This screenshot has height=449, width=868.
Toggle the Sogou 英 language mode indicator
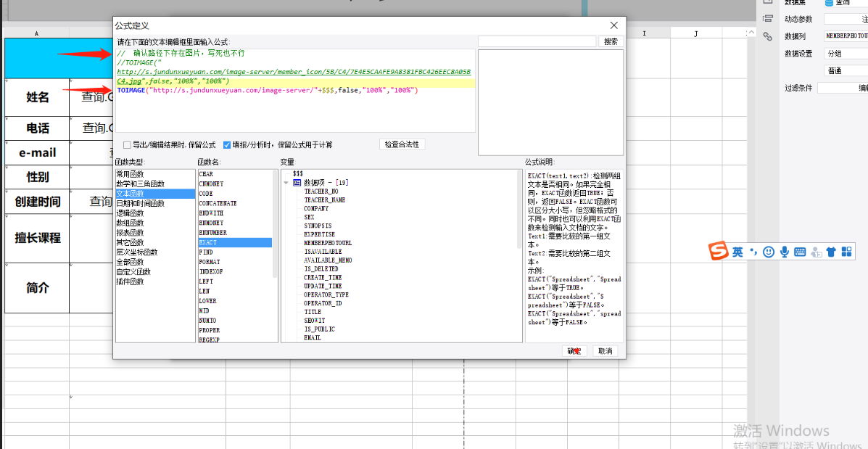[x=738, y=252]
